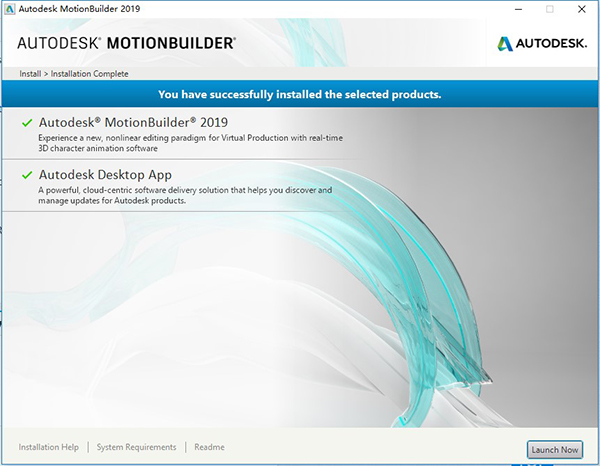
Task: Click the blue successfully installed banner
Action: click(300, 95)
